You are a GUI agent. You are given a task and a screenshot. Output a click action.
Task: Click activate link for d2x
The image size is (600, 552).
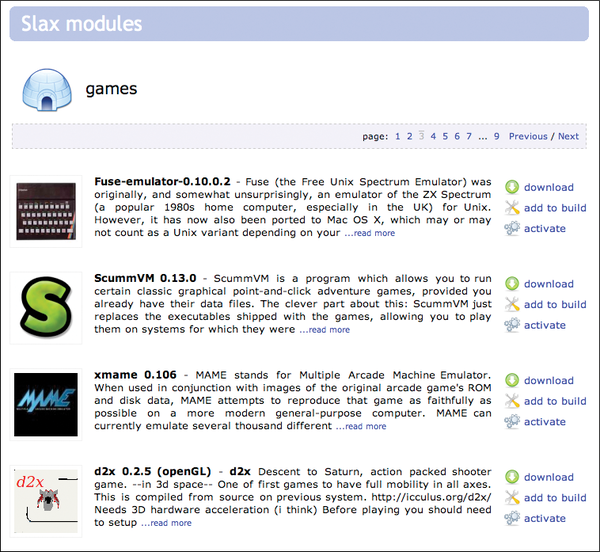click(x=545, y=518)
